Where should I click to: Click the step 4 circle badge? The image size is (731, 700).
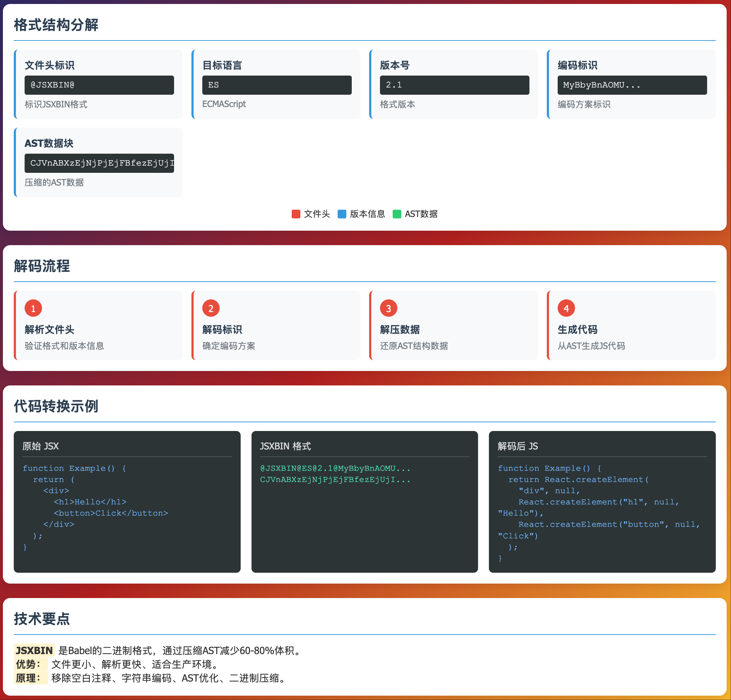point(566,308)
